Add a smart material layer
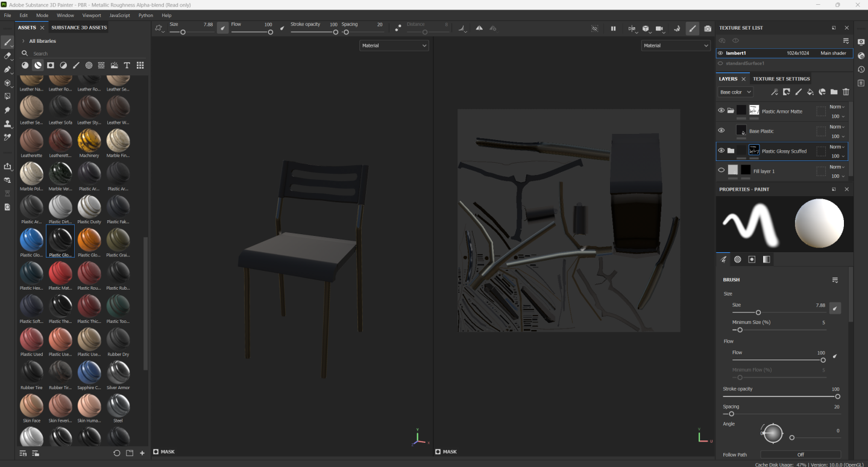The width and height of the screenshot is (868, 467). pos(822,92)
